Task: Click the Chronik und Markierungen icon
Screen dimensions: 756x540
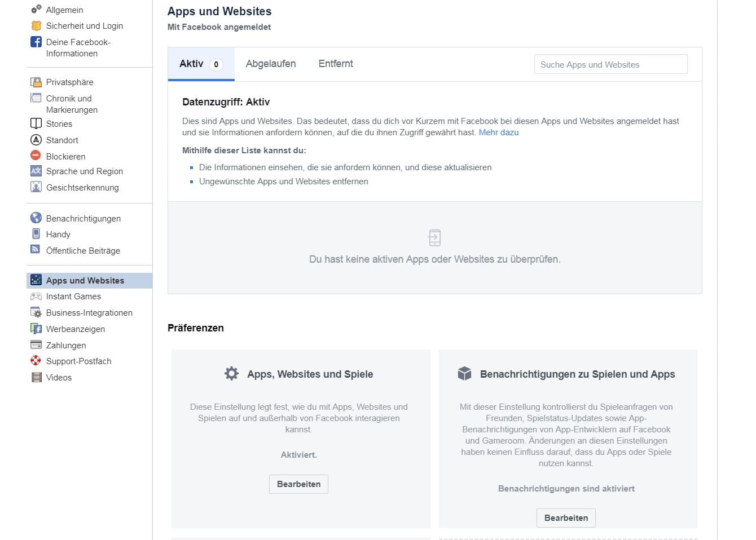Action: pos(36,98)
